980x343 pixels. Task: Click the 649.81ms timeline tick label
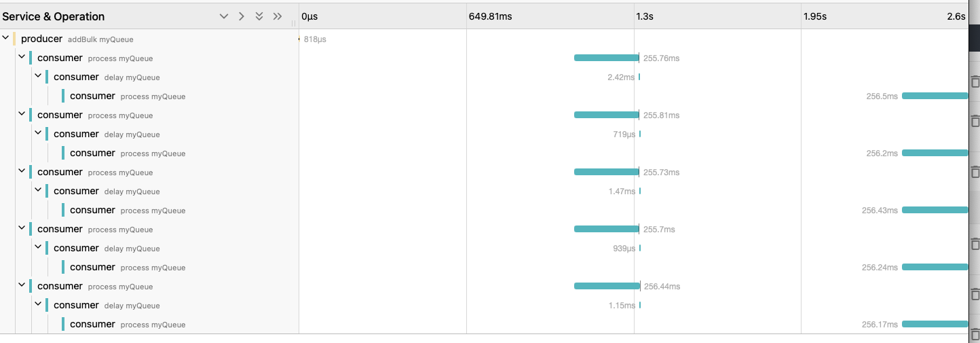click(490, 16)
